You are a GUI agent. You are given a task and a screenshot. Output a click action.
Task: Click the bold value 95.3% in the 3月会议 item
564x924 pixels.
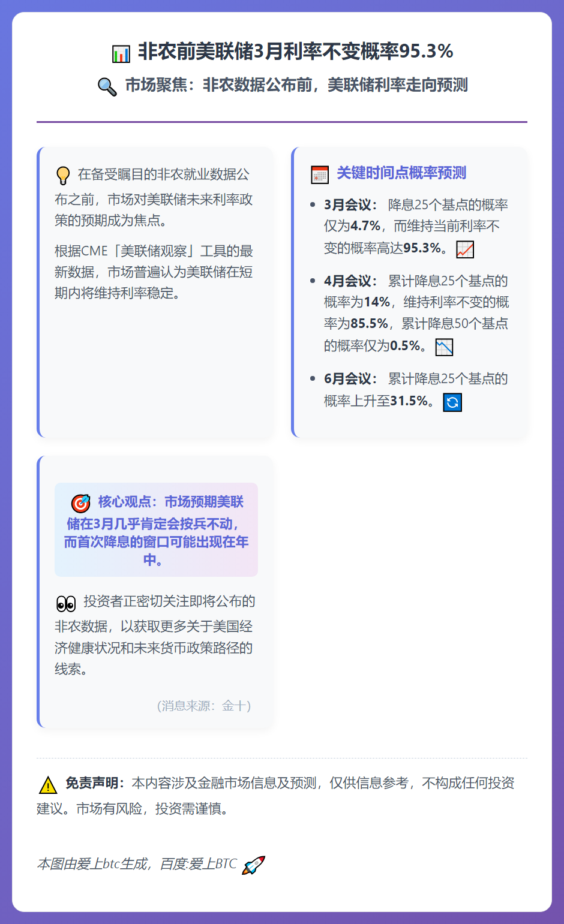click(422, 248)
